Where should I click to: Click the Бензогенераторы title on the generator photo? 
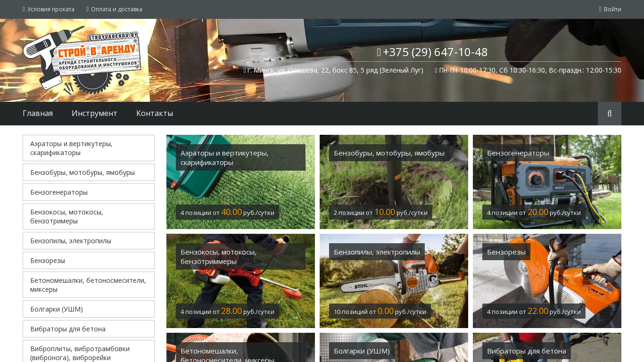(x=518, y=153)
